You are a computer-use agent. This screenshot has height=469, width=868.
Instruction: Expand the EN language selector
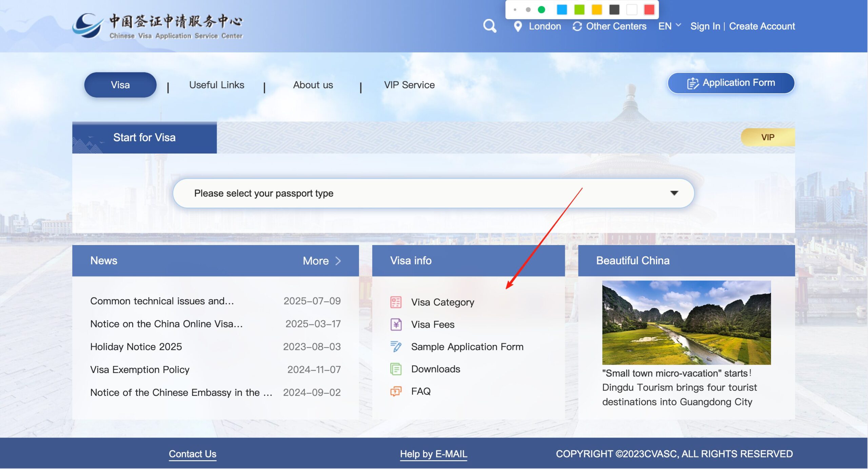pos(669,26)
